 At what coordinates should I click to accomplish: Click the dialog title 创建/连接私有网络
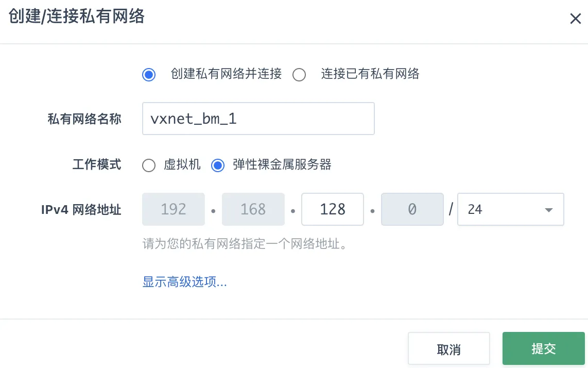coord(77,17)
